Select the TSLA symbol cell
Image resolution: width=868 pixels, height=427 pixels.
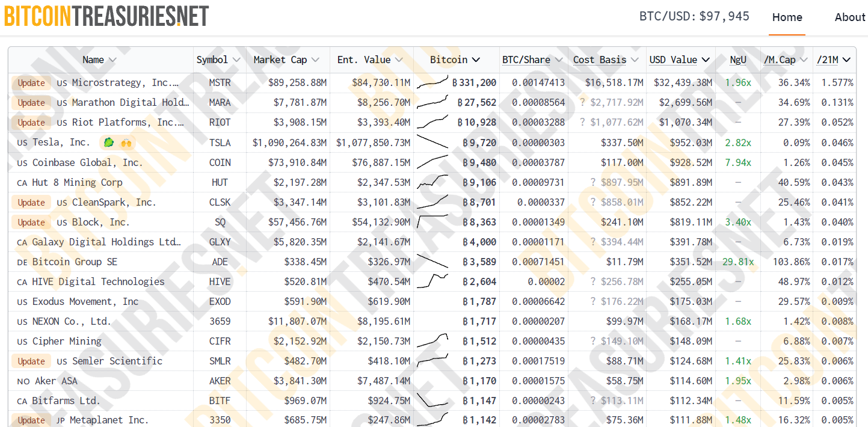click(220, 143)
